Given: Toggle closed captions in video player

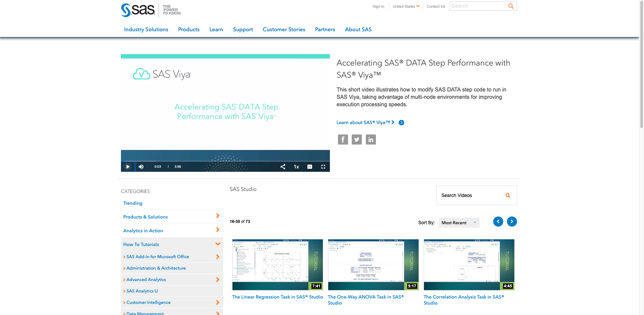Looking at the screenshot, I should point(310,167).
